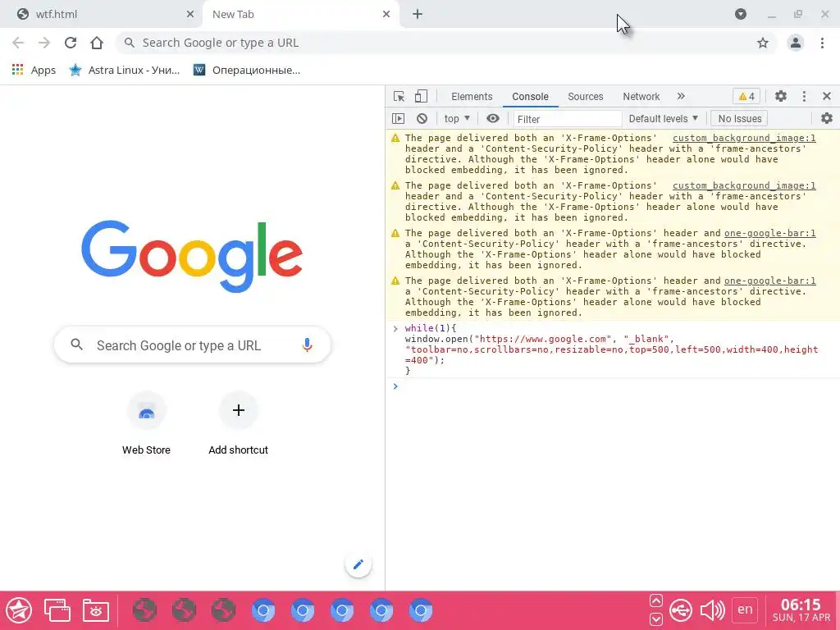Viewport: 840px width, 630px height.
Task: Customize this page with pencil icon
Action: [358, 564]
